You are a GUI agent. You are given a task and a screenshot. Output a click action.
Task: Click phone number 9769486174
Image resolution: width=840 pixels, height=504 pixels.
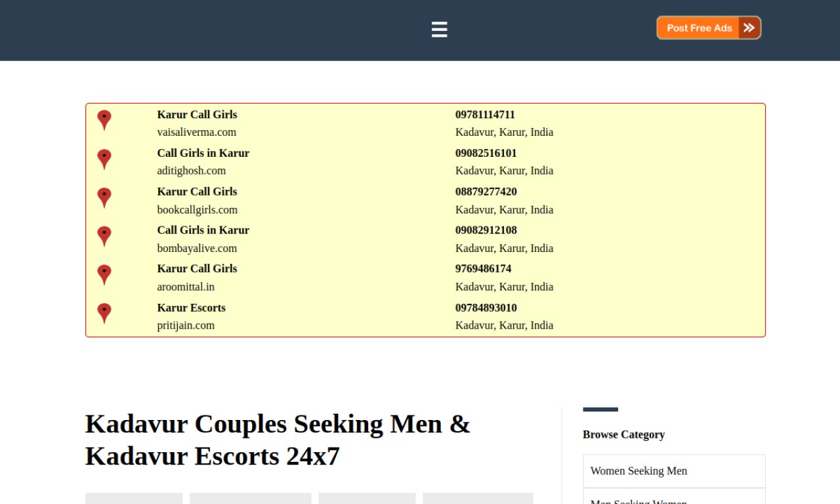(483, 268)
